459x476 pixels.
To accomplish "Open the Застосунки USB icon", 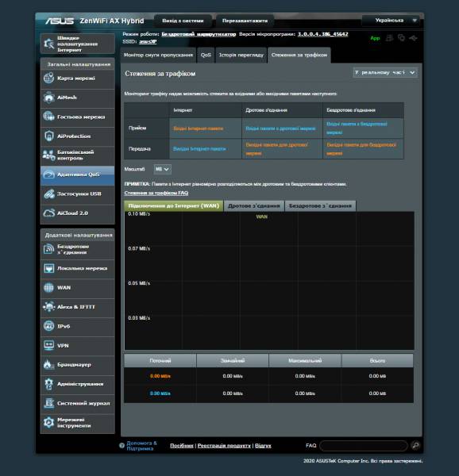I will (x=48, y=194).
